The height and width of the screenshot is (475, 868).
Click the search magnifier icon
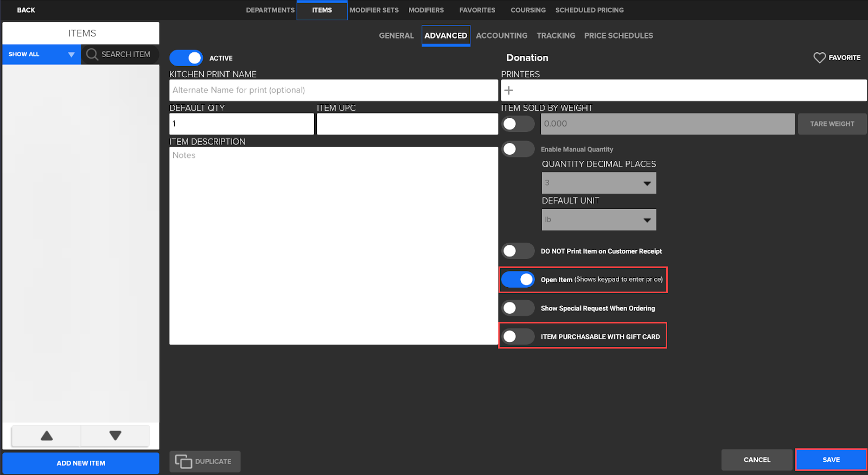(x=92, y=54)
